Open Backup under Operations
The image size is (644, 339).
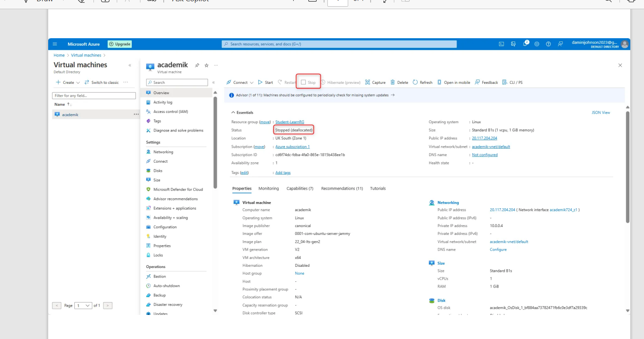(160, 295)
